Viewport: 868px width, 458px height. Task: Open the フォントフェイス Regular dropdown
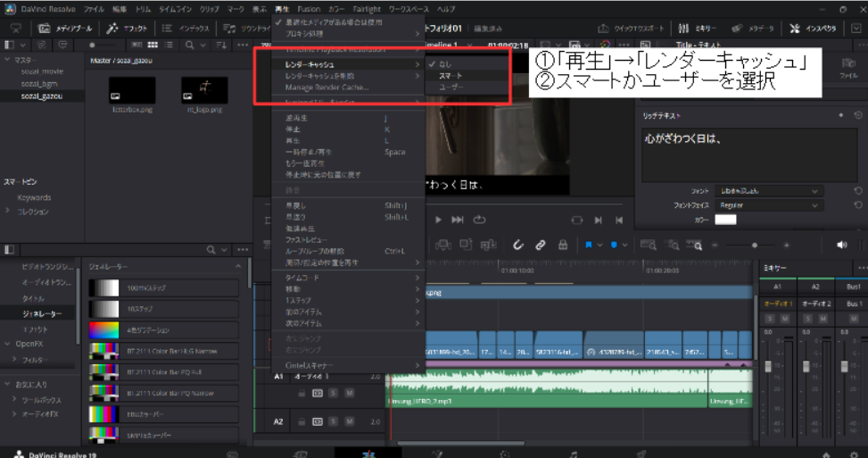tap(769, 205)
